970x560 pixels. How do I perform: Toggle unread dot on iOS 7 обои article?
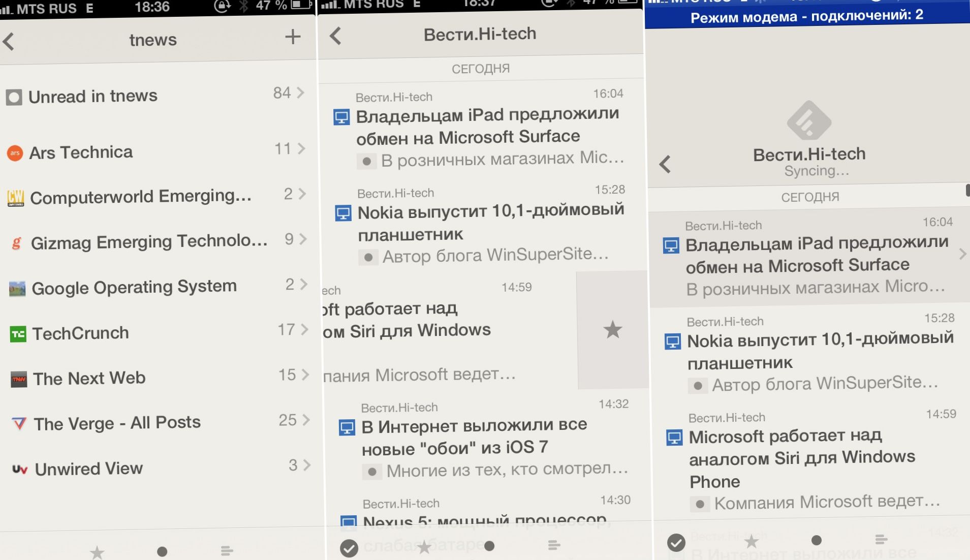coord(372,472)
